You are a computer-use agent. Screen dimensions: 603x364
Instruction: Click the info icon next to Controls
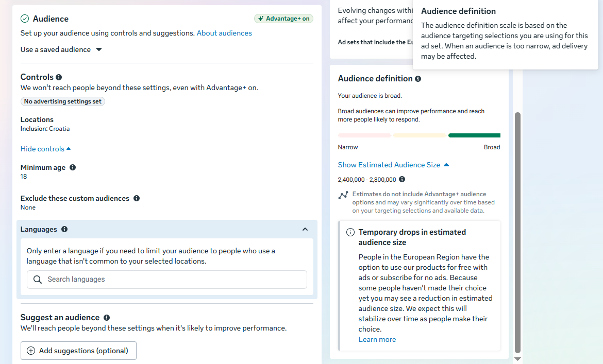click(x=59, y=77)
